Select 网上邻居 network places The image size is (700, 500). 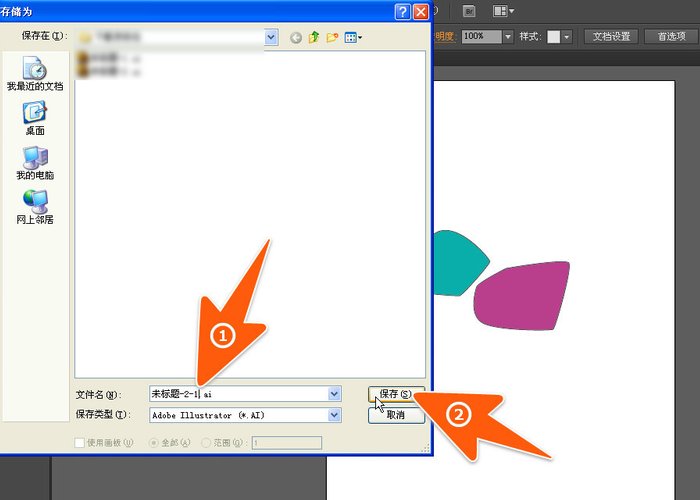tap(34, 206)
